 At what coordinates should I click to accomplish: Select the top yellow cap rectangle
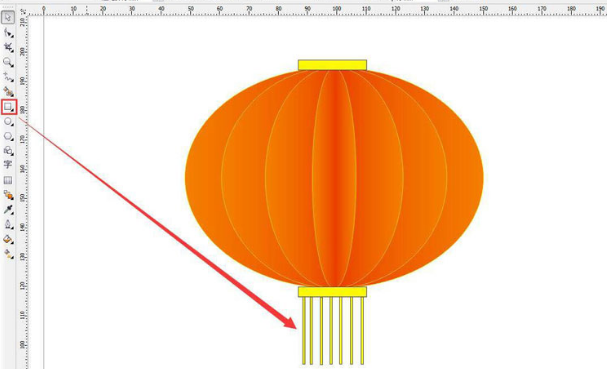[x=332, y=65]
